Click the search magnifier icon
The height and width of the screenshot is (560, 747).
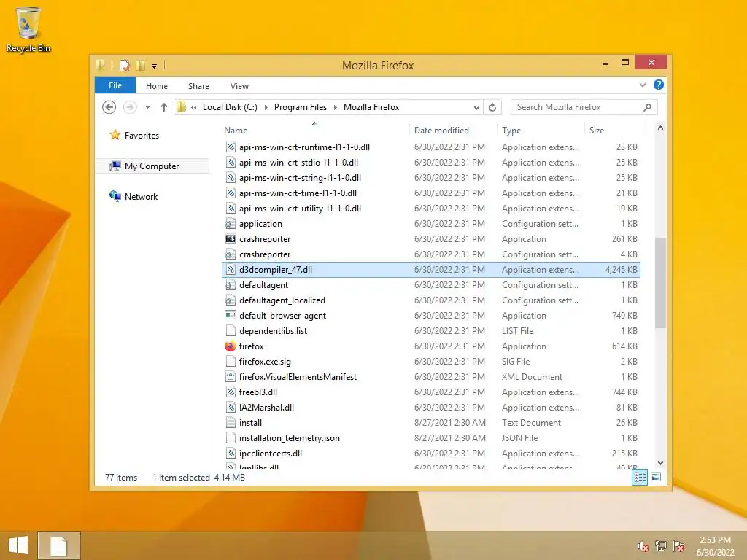[648, 107]
